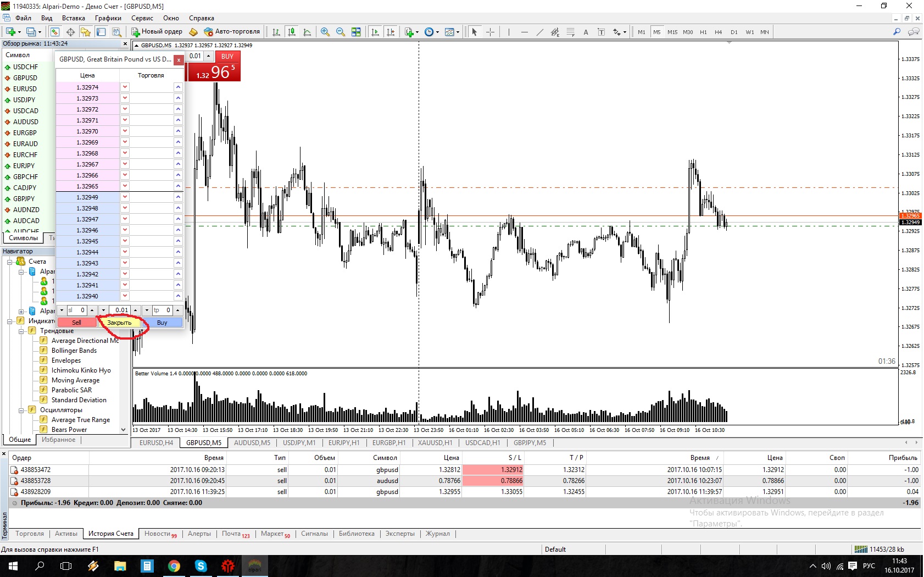Open the volume dropdown in depth panel
924x577 pixels.
click(103, 310)
